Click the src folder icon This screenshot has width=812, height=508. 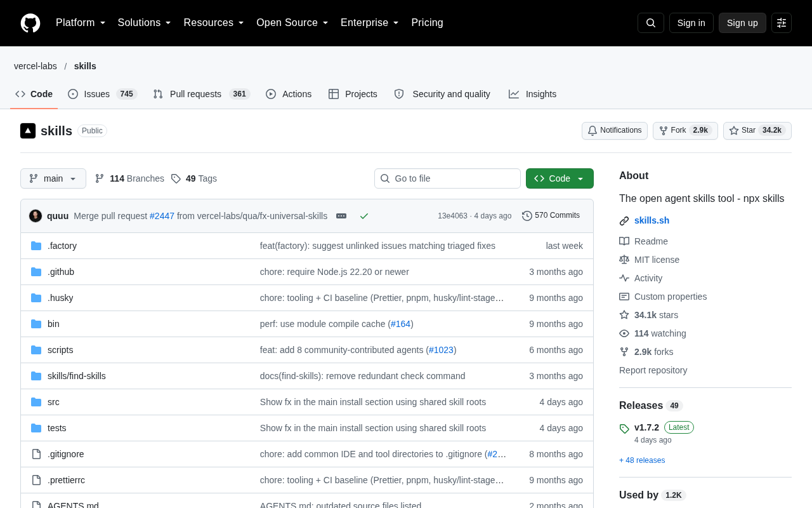point(36,402)
